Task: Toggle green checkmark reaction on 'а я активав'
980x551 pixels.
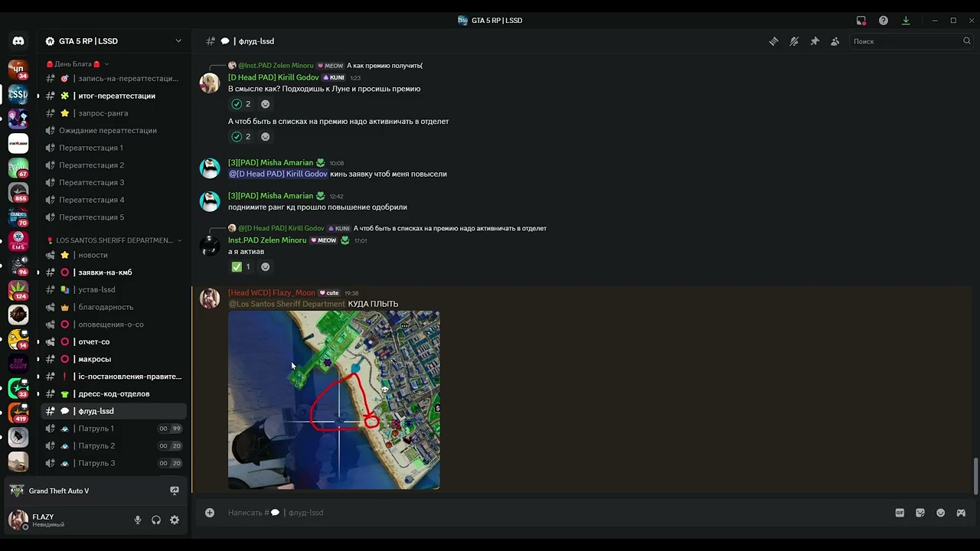Action: [x=242, y=267]
